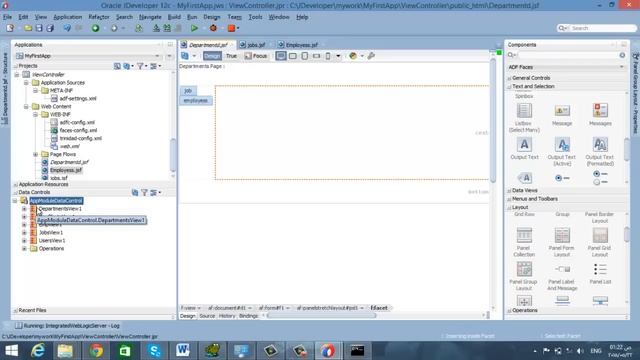
Task: Open the MyFirstApp application dropdown
Action: tap(157, 56)
